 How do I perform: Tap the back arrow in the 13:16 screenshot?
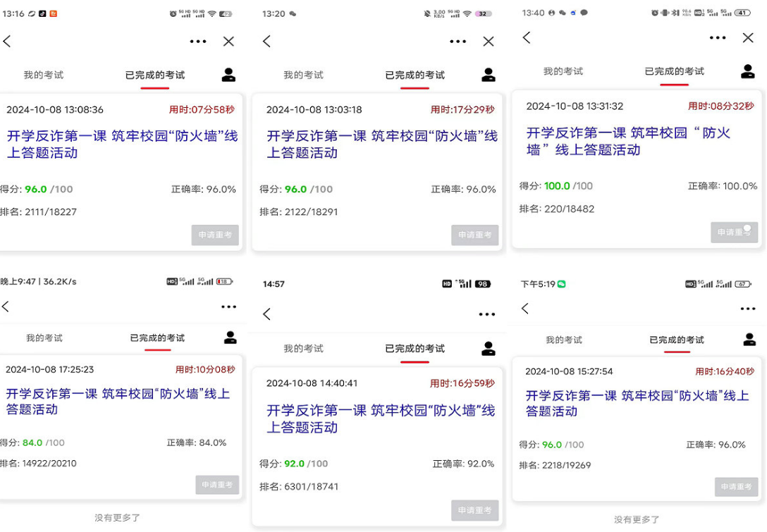click(7, 42)
